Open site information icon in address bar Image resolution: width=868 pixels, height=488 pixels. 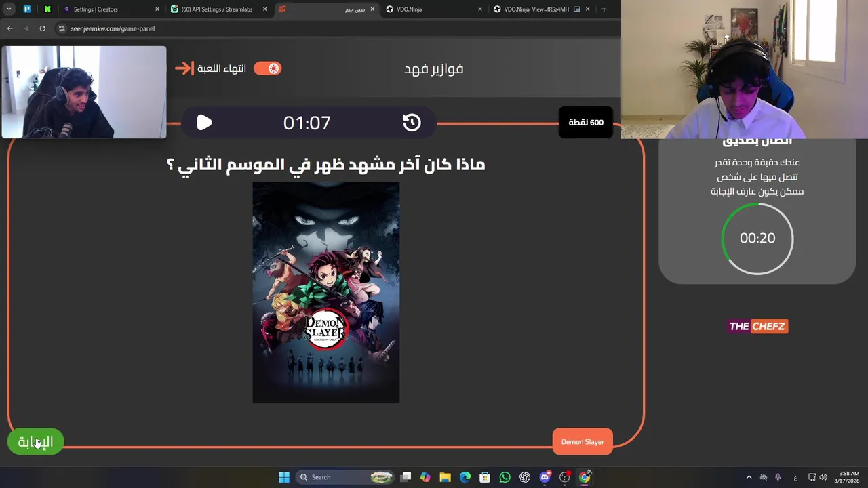[62, 28]
